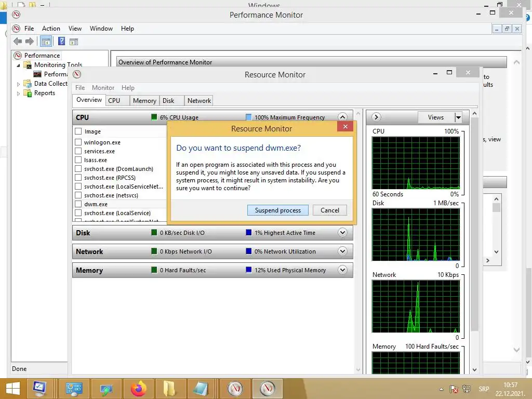Screen dimensions: 532x399
Task: Click green CPU Usage color indicator
Action: (154, 117)
